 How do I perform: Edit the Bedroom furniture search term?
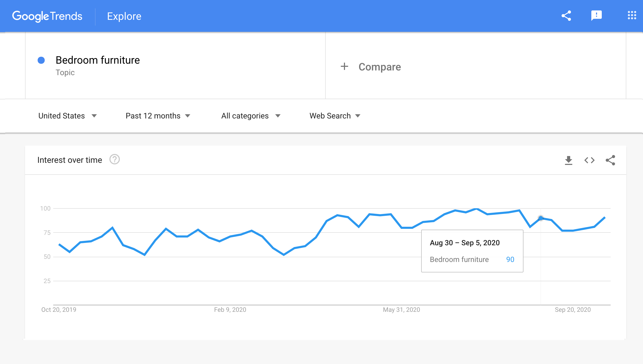pos(98,60)
